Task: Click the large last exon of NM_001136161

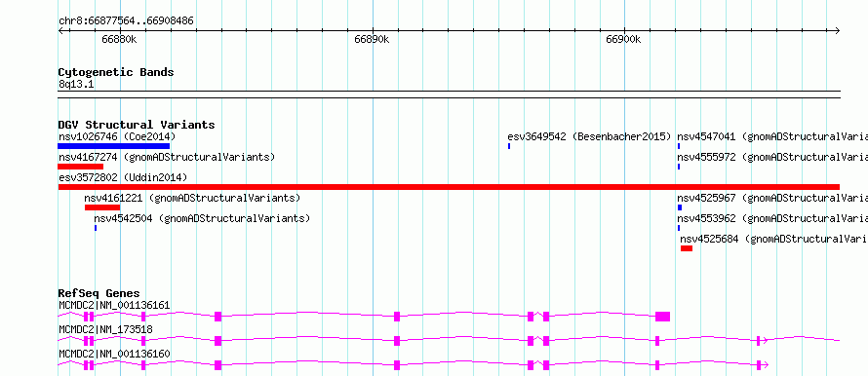Action: point(662,317)
